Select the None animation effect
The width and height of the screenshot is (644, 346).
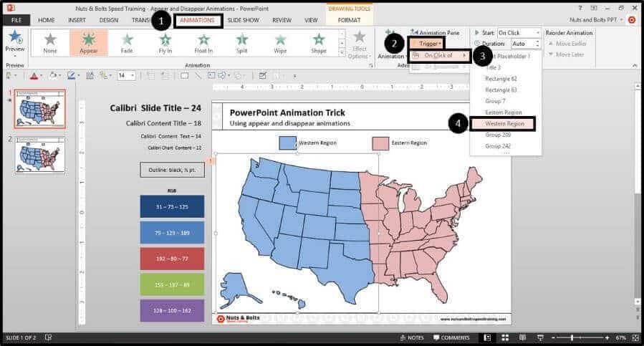50,43
